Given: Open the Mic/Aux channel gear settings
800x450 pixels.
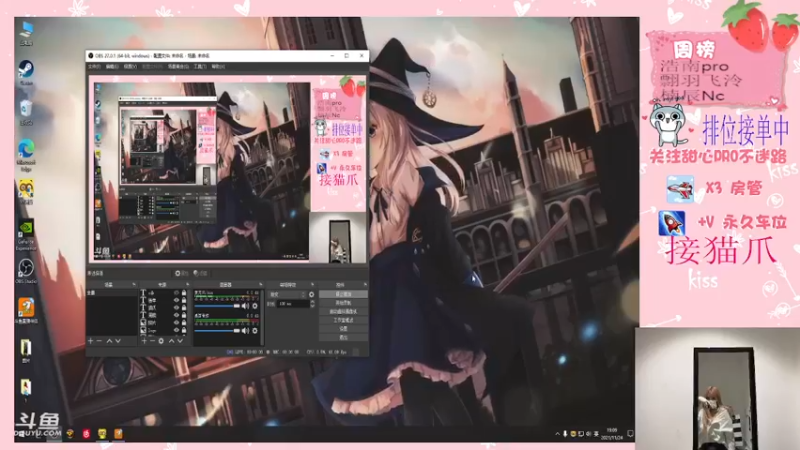Looking at the screenshot, I should 255,306.
